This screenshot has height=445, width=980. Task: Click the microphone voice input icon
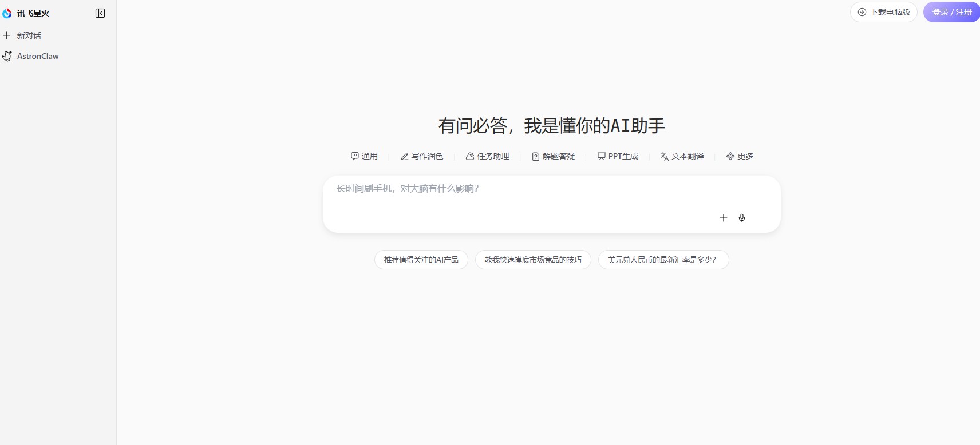[742, 218]
